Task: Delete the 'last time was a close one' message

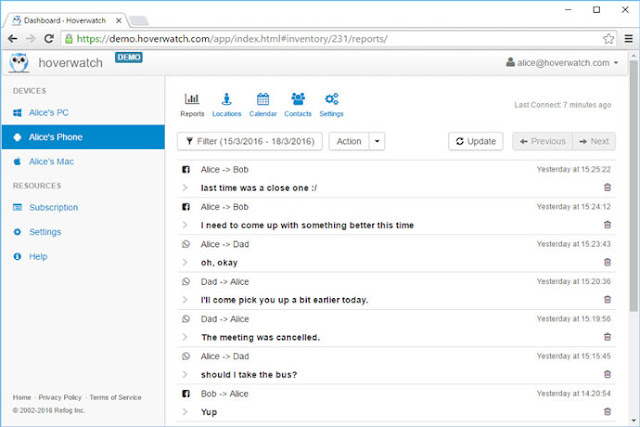Action: click(607, 187)
